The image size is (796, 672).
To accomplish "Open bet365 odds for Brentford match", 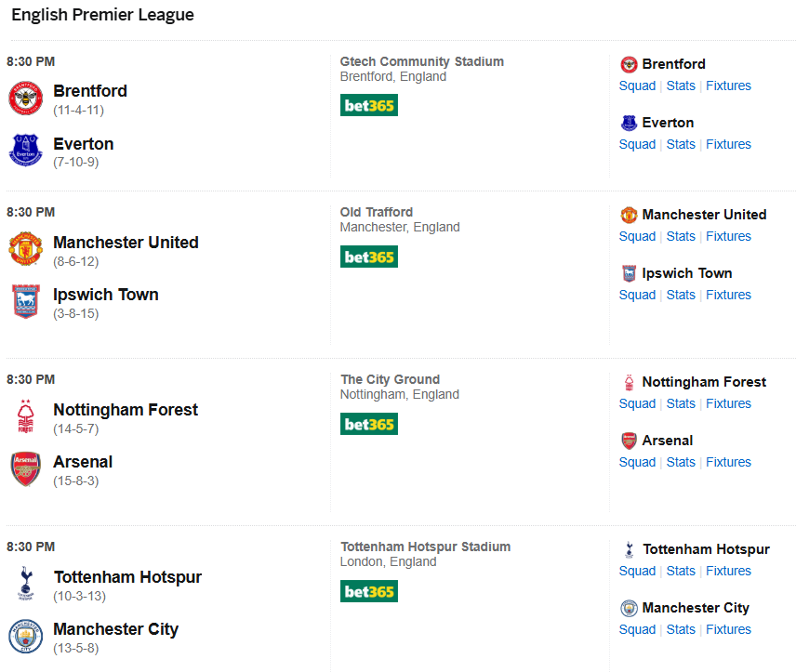I will 369,106.
